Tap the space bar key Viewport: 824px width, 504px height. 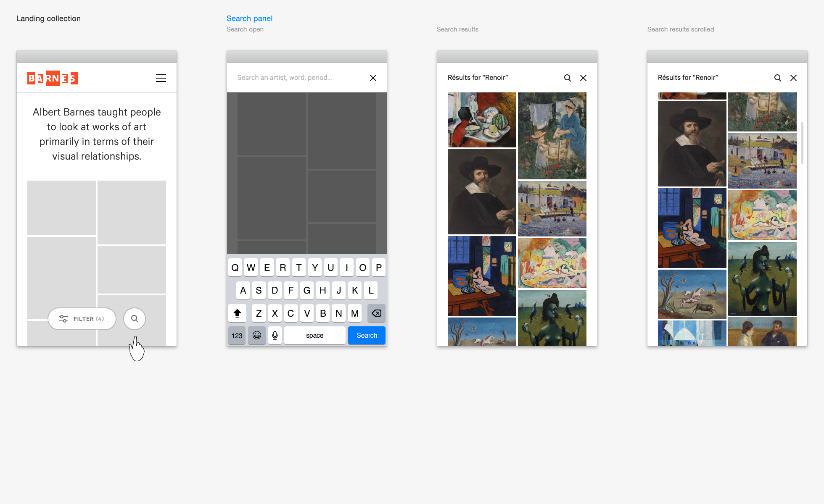coord(314,335)
